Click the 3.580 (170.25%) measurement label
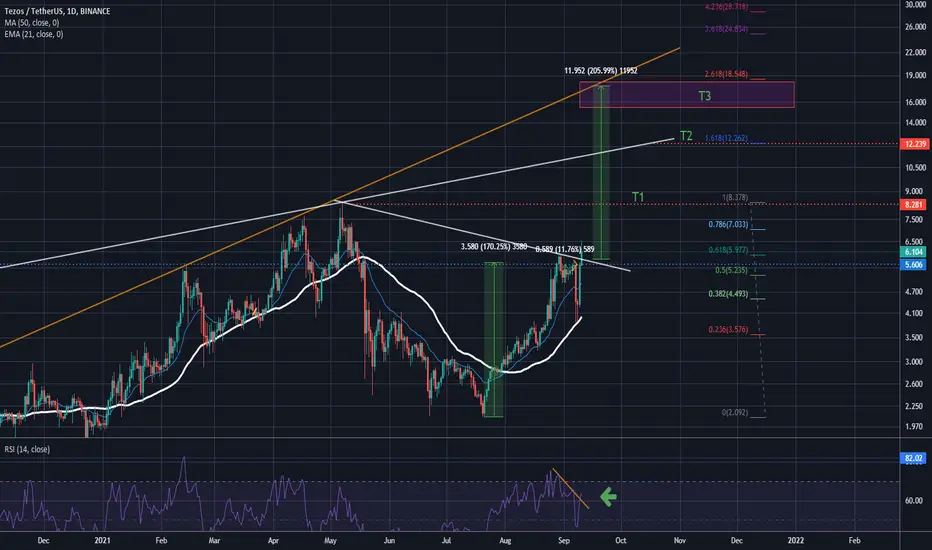Image resolution: width=932 pixels, height=550 pixels. pos(493,246)
